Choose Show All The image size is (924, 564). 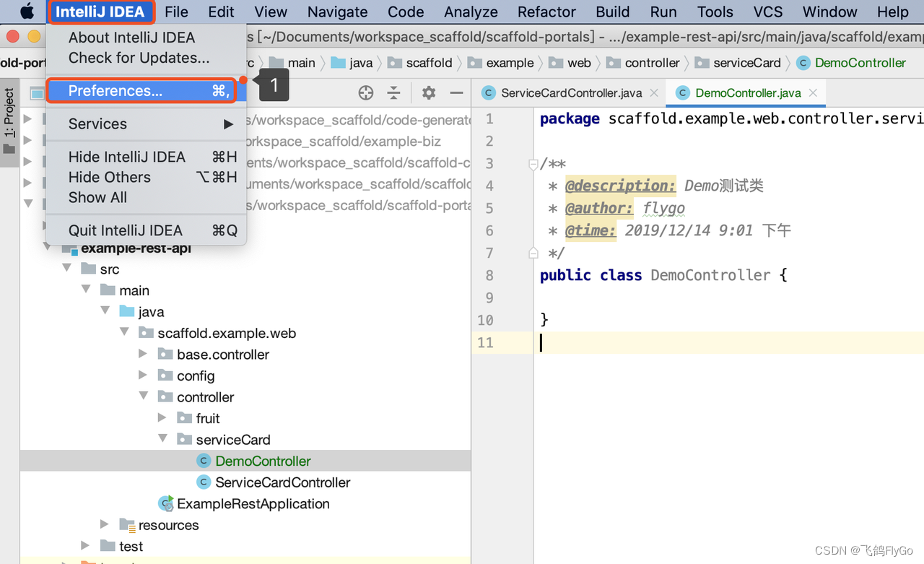click(147, 198)
